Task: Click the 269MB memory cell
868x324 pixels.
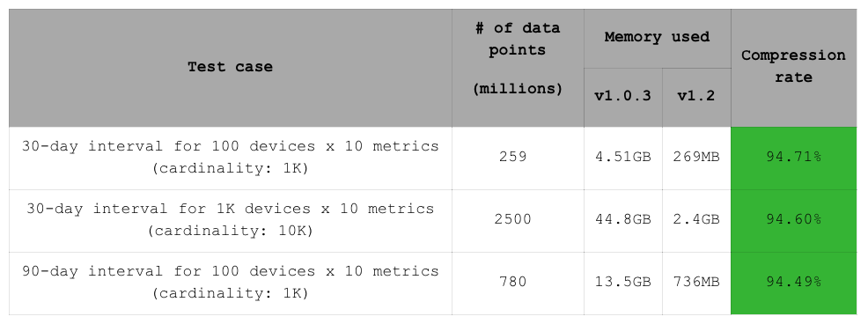Action: click(x=696, y=158)
